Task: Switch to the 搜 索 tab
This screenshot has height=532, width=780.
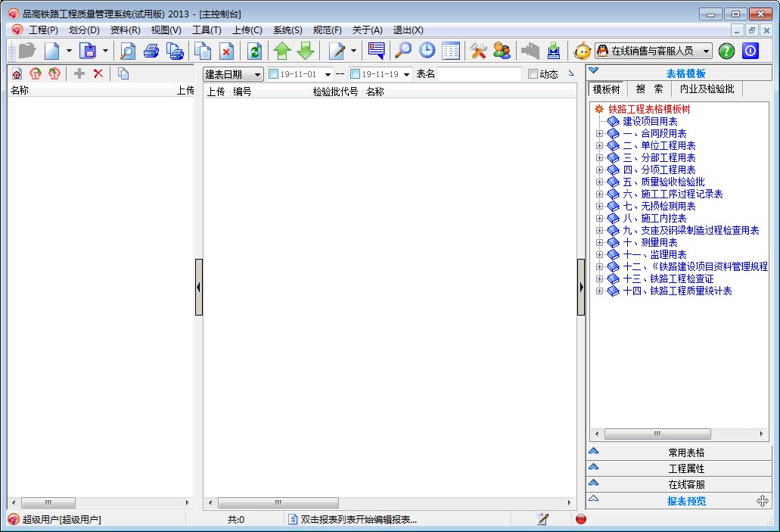Action: (649, 89)
